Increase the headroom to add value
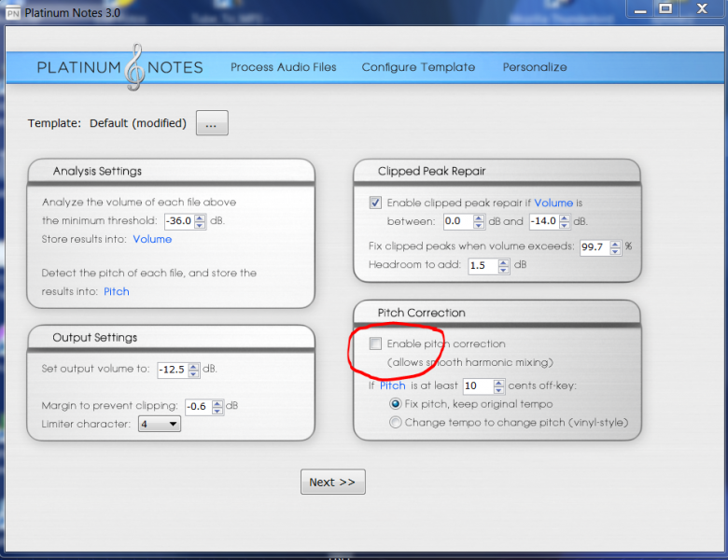728x560 pixels. 503,263
